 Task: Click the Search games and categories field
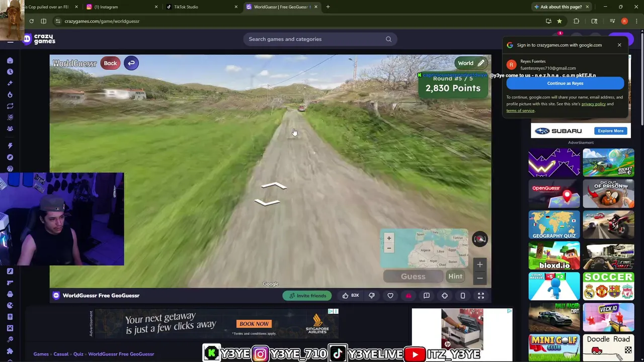tap(320, 39)
